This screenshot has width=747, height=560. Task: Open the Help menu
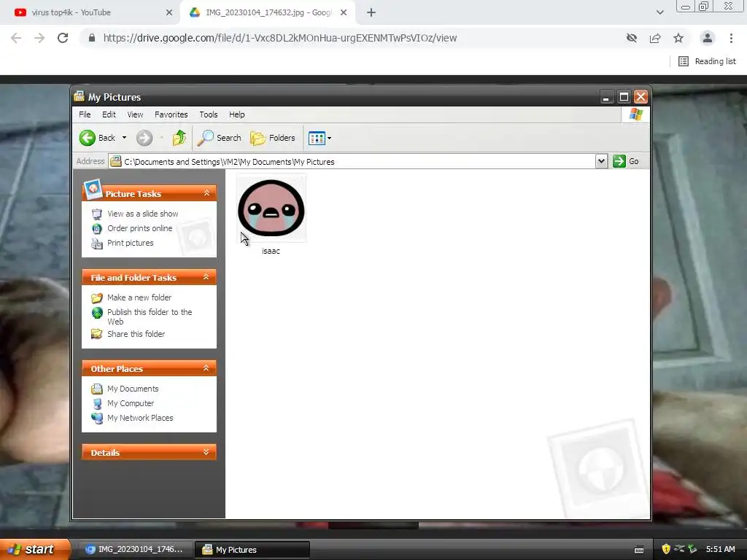pos(237,114)
